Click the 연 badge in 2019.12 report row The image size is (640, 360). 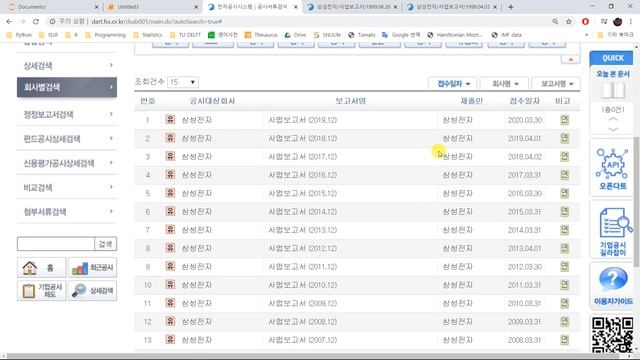(x=564, y=120)
